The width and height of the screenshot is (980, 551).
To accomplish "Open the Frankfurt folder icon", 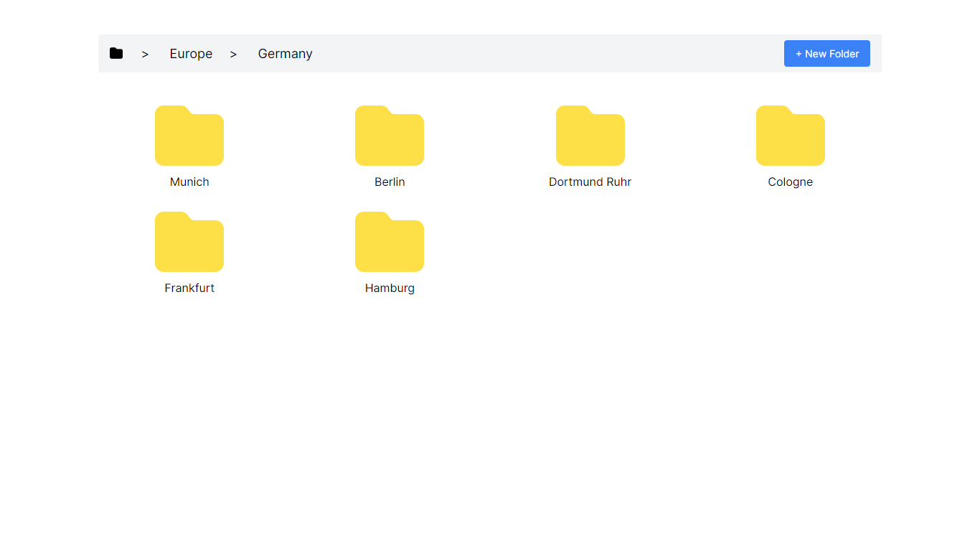I will coord(189,242).
